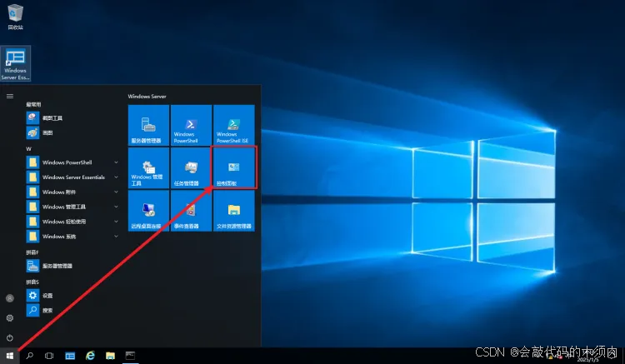The width and height of the screenshot is (625, 364).
Task: Open the Windows PowerShell ISE tile
Action: pyautogui.click(x=234, y=125)
